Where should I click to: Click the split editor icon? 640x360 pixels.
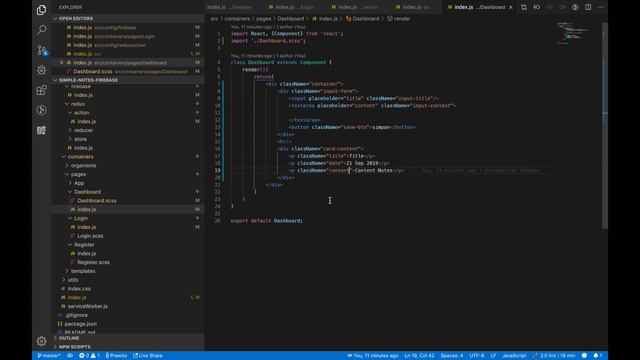588,7
